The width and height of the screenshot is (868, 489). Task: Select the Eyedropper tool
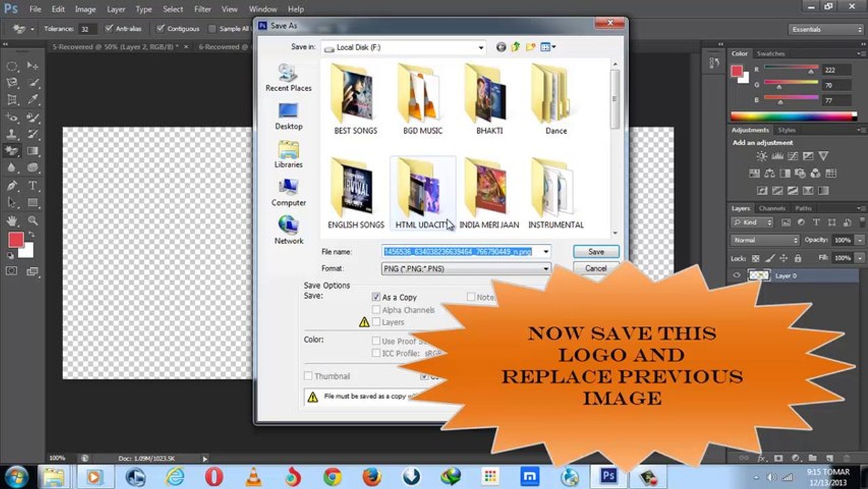click(x=33, y=100)
